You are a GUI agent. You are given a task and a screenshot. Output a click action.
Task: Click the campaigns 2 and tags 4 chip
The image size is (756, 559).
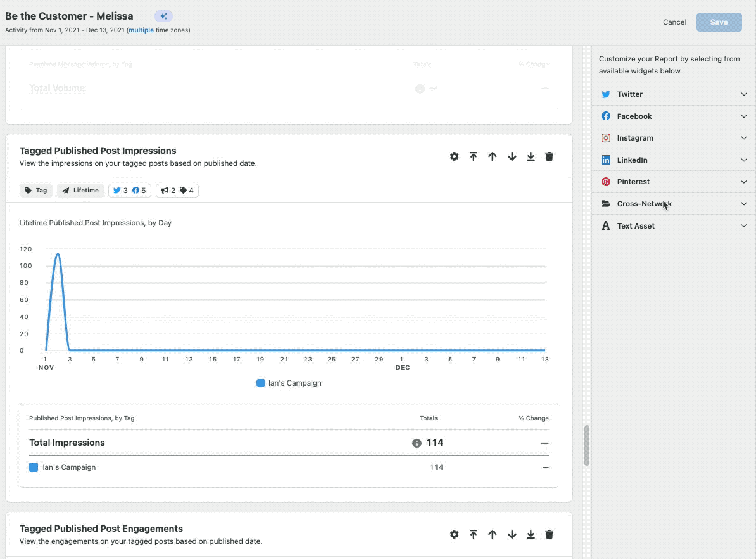(177, 191)
